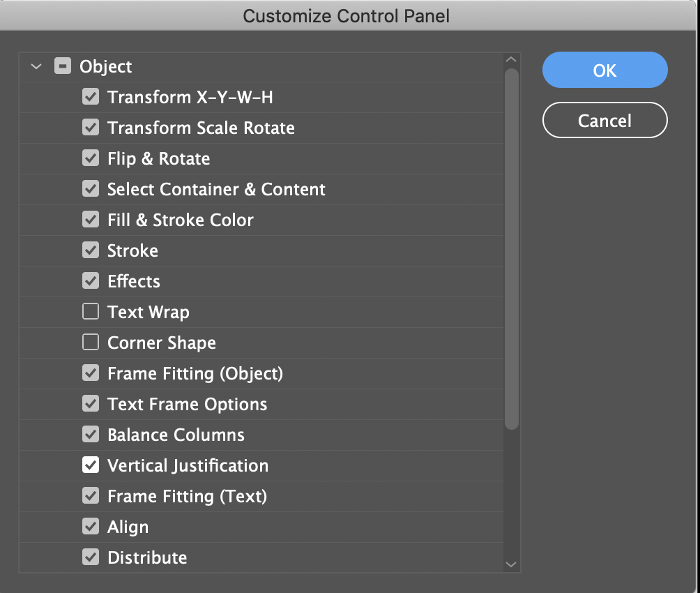Disable the Stroke checkbox

tap(91, 250)
